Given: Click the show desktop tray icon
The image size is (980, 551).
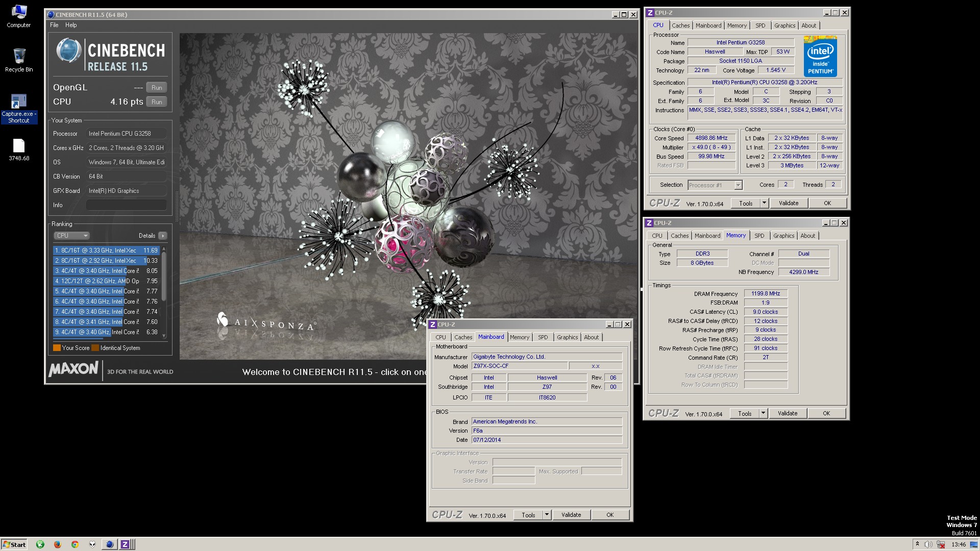Looking at the screenshot, I should [x=973, y=544].
